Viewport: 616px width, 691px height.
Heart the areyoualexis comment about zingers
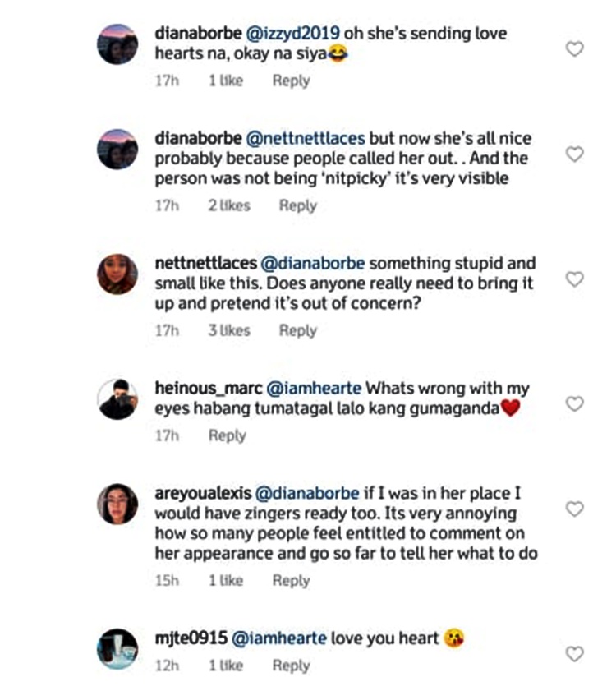pyautogui.click(x=575, y=509)
